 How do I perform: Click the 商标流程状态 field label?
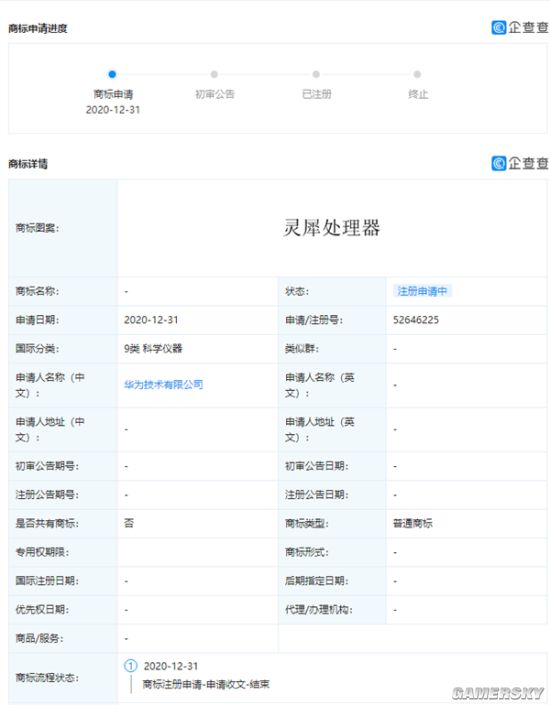[47, 678]
